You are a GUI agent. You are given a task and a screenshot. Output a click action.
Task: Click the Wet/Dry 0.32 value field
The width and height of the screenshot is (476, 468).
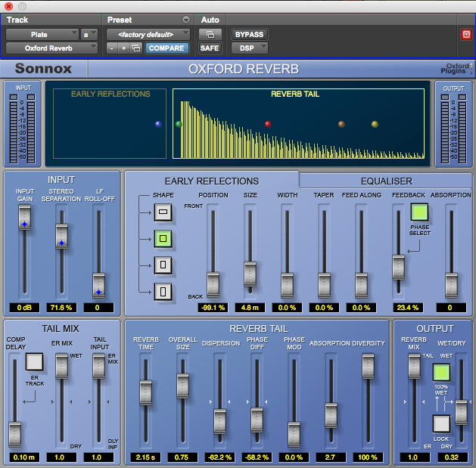(x=453, y=457)
